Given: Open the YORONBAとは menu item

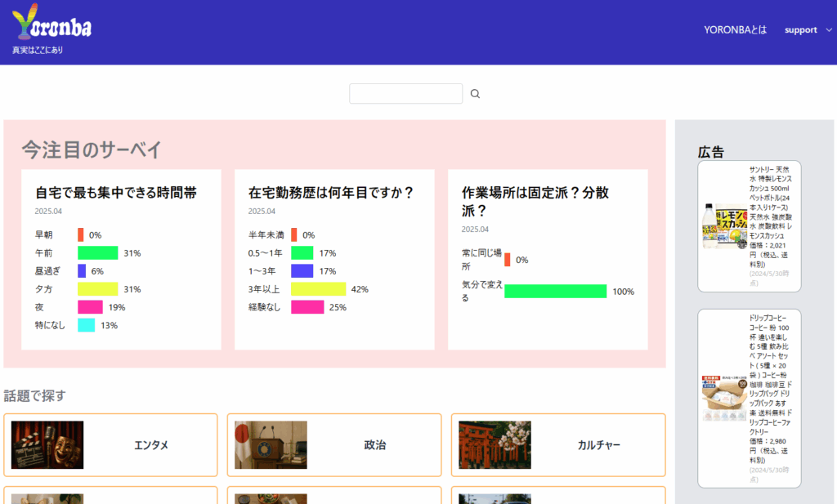Looking at the screenshot, I should pos(735,30).
